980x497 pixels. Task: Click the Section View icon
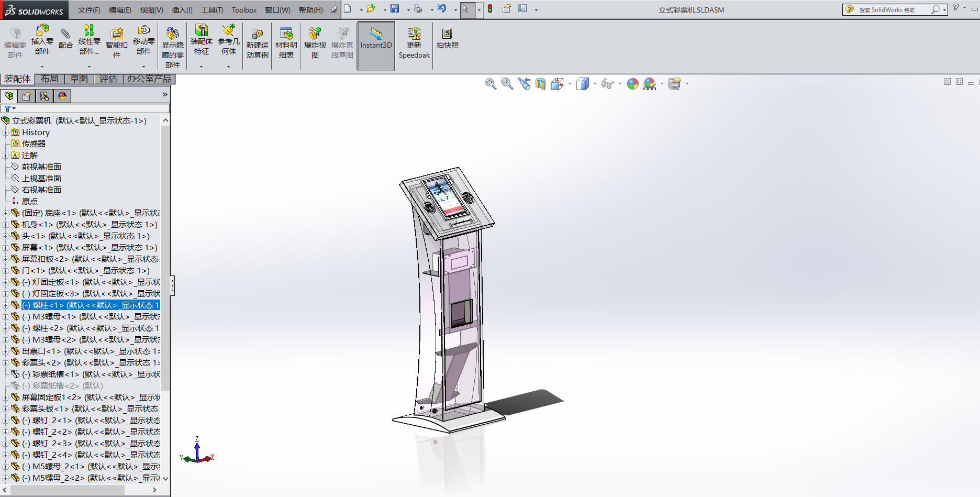[x=540, y=84]
